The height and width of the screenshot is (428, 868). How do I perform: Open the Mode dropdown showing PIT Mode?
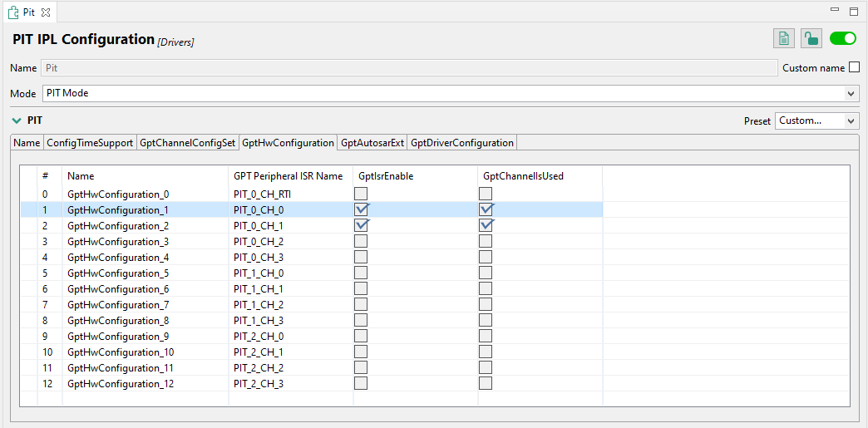click(852, 94)
